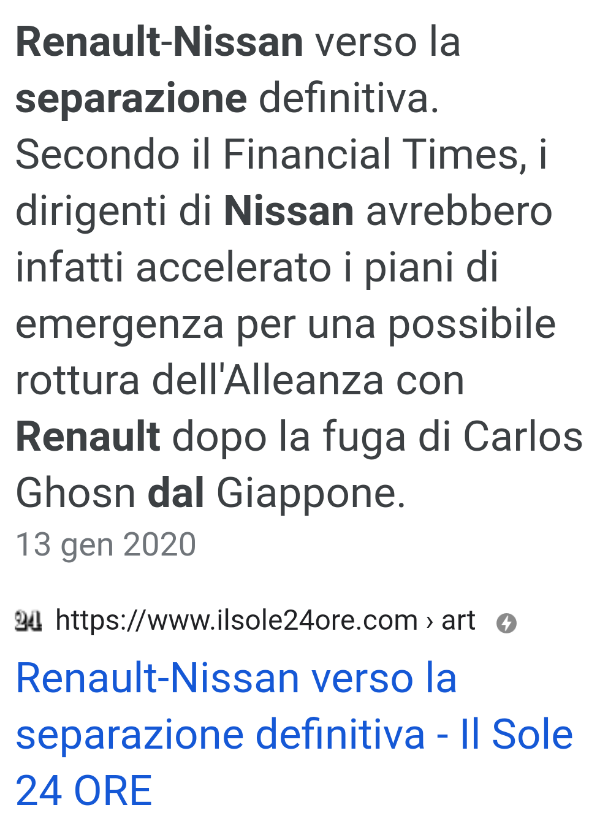Image resolution: width=600 pixels, height=821 pixels.
Task: Click the word "dell'Alleanza"
Action: [268, 380]
